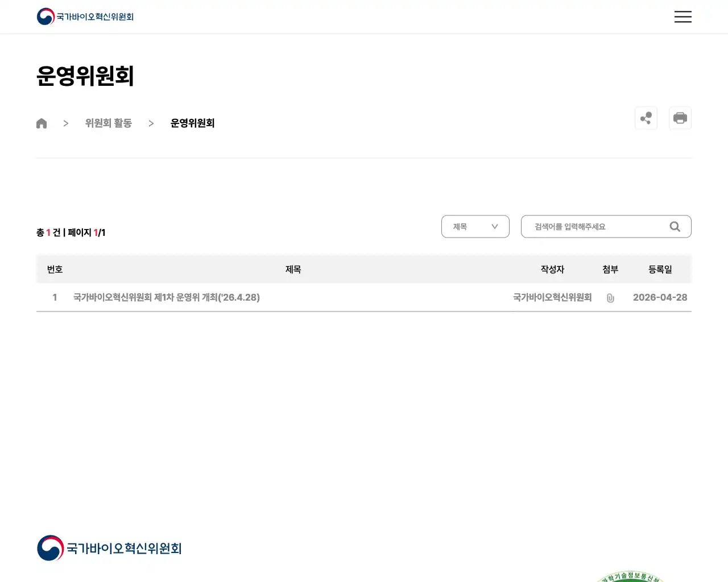Open the 위원회 활동 breadcrumb link
The image size is (728, 582).
[109, 123]
